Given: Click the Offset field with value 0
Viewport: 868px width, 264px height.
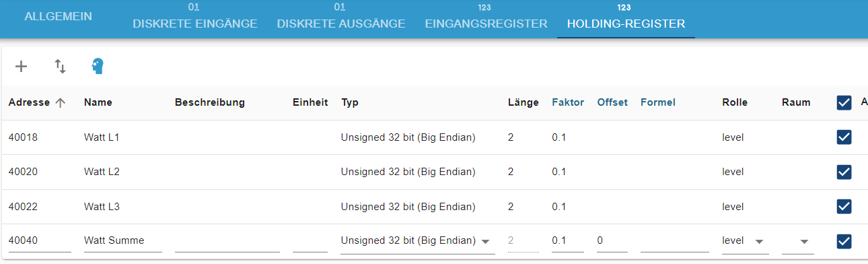Looking at the screenshot, I should click(x=612, y=241).
